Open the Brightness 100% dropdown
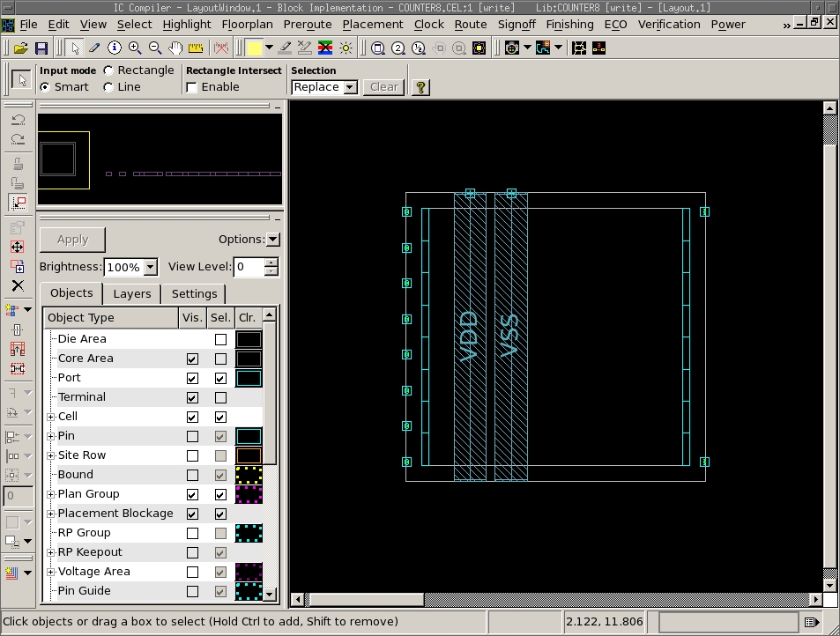Image resolution: width=840 pixels, height=636 pixels. pos(150,267)
